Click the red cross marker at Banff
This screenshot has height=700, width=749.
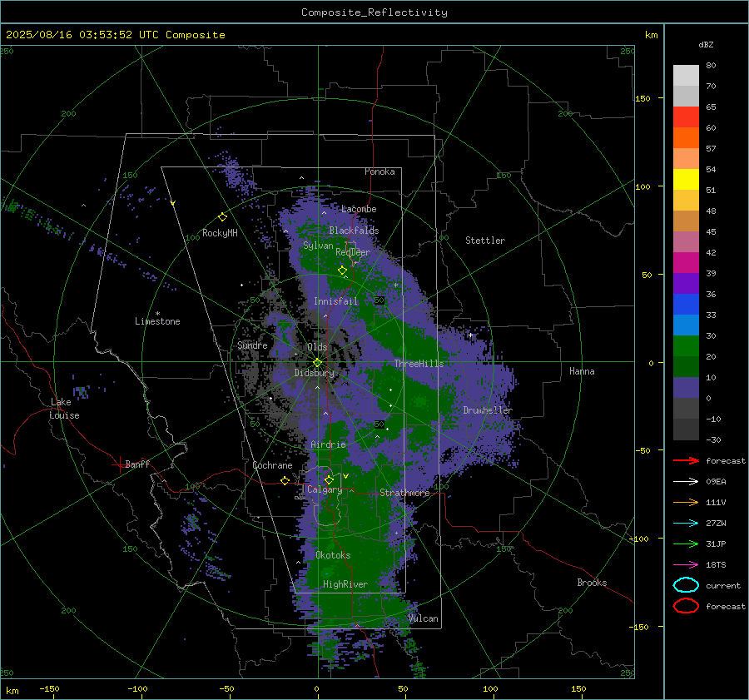tap(119, 464)
